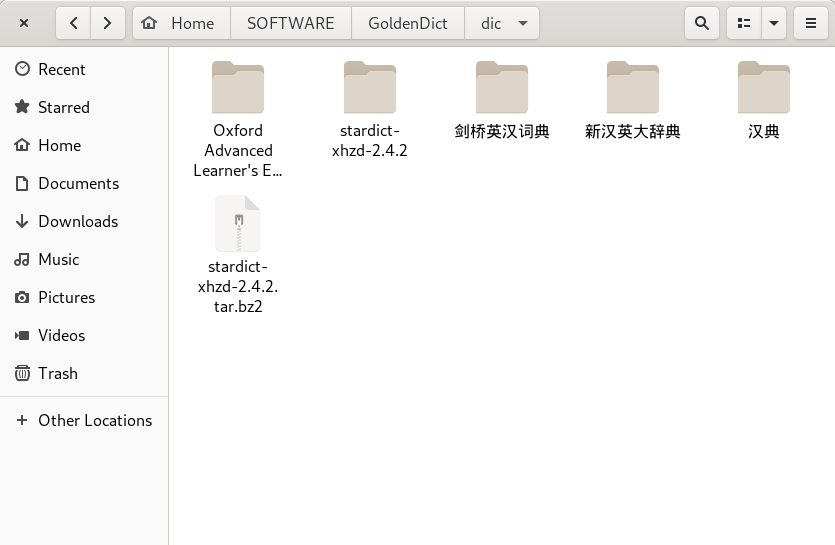Open the search magnifier button
This screenshot has width=835, height=545.
tap(702, 23)
